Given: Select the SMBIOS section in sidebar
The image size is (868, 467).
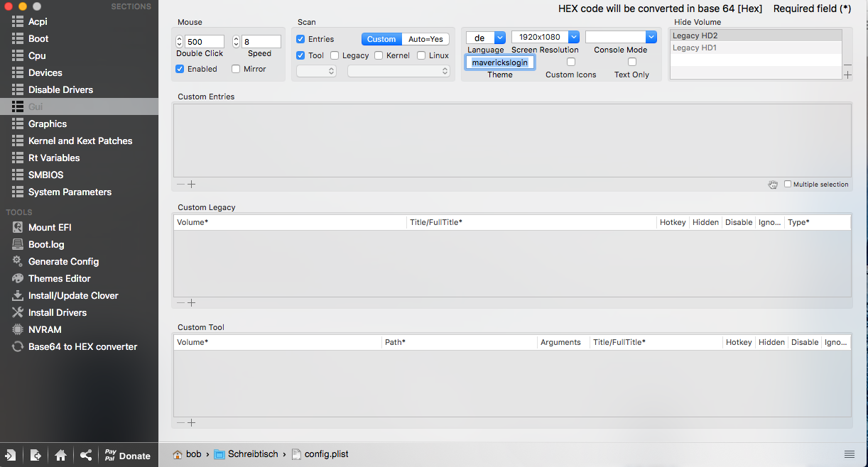Looking at the screenshot, I should coord(46,175).
